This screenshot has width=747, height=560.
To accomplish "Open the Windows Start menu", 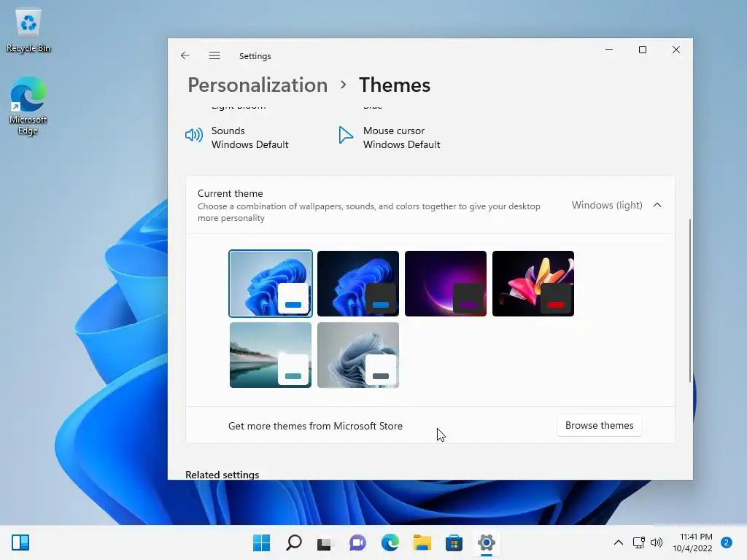I will click(262, 542).
